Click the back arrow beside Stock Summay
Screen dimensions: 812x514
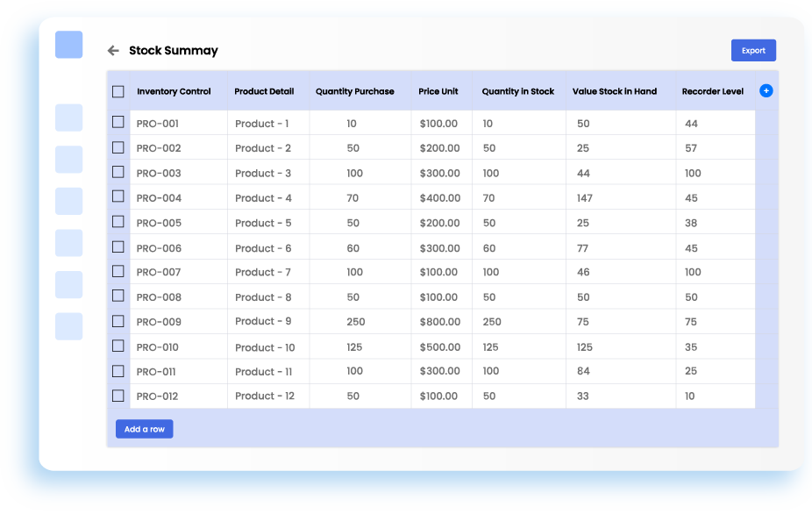point(113,51)
